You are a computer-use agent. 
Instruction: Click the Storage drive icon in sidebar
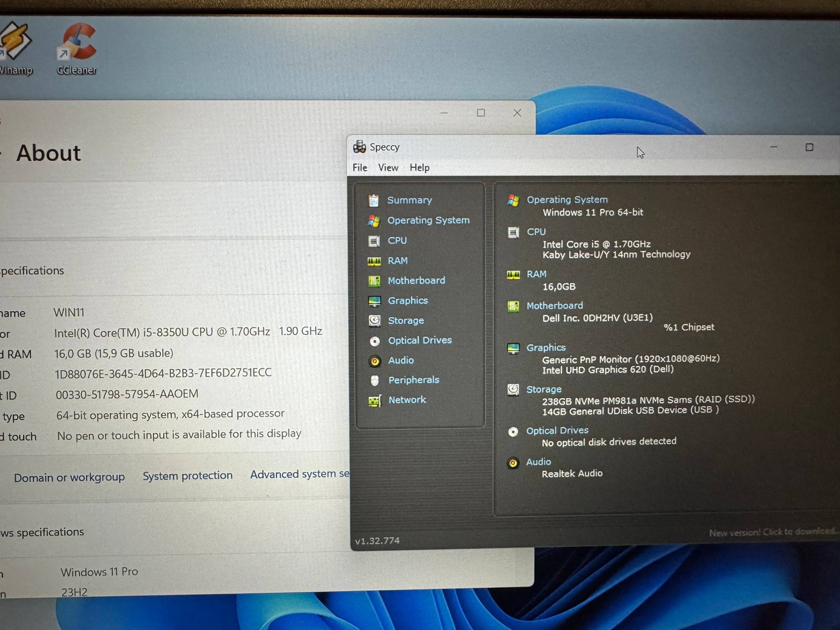pos(374,321)
